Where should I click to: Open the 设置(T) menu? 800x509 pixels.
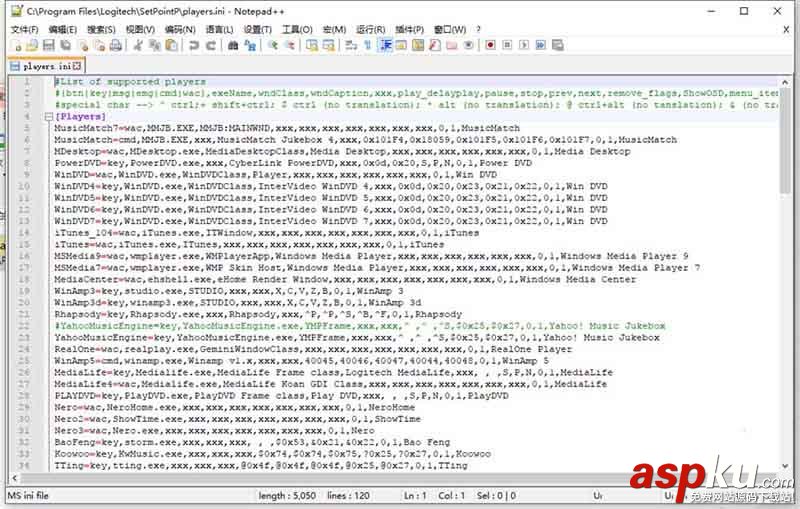coord(257,30)
